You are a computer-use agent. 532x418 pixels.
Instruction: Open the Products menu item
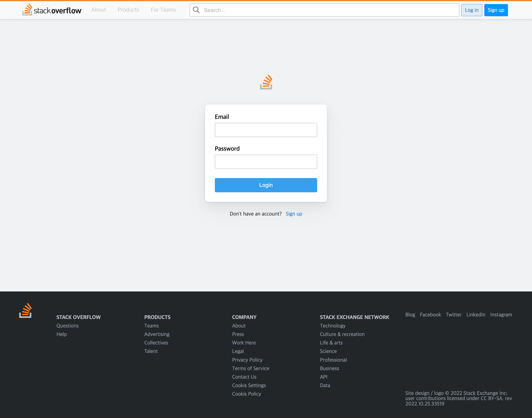[x=128, y=10]
